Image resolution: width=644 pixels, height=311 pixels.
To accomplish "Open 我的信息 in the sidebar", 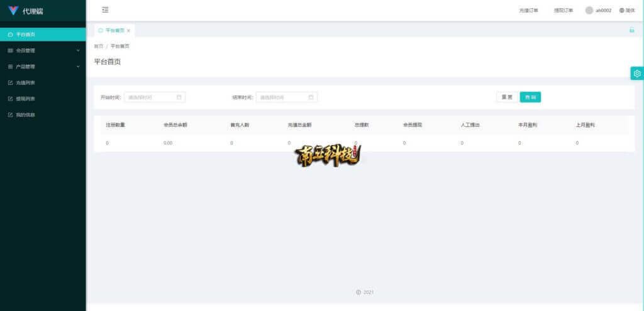I will (x=26, y=115).
